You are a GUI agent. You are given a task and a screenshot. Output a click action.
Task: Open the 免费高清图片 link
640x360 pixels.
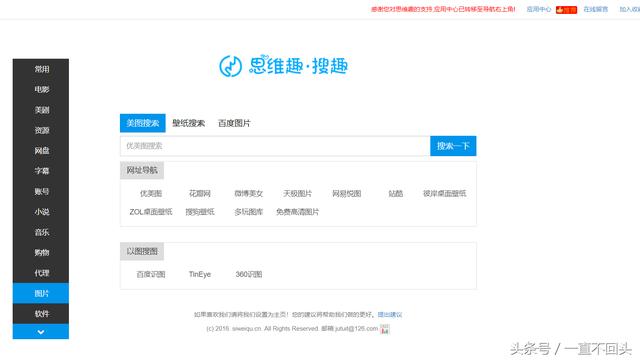[298, 212]
